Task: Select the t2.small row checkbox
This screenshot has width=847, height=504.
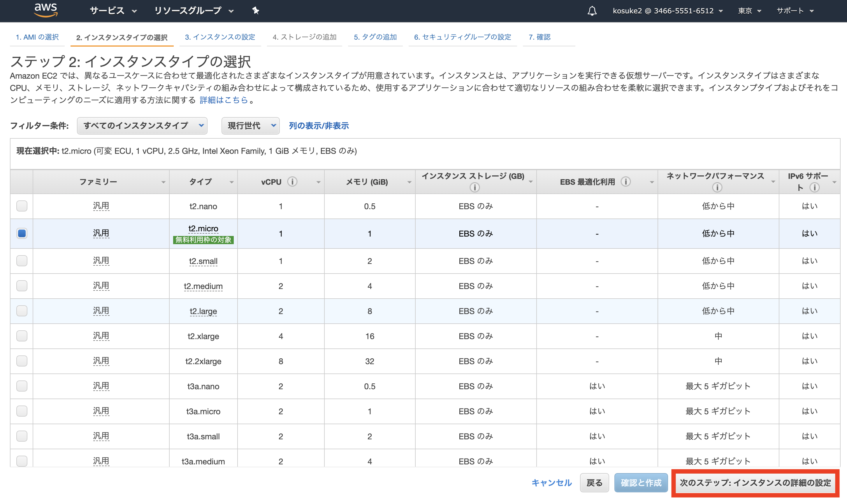Action: click(x=22, y=261)
